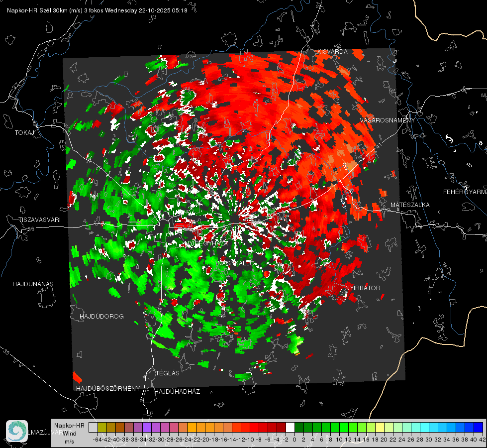This screenshot has width=487, height=448.
Task: Click road number 36 near Tiszavasvári
Action: click(31, 229)
